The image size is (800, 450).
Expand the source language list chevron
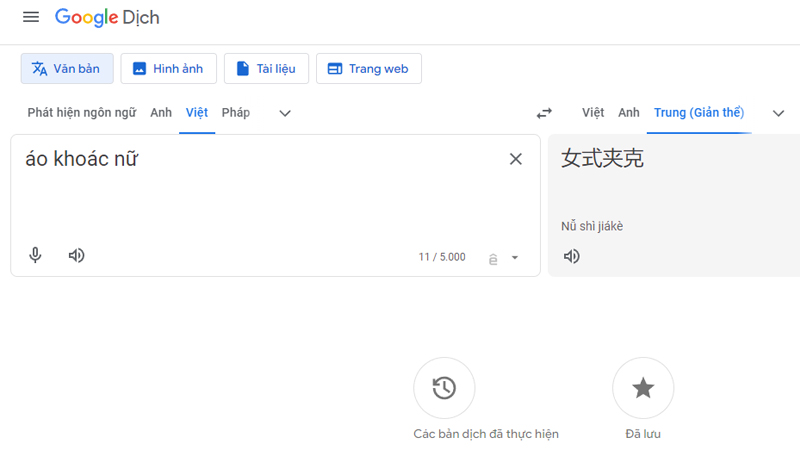[285, 113]
